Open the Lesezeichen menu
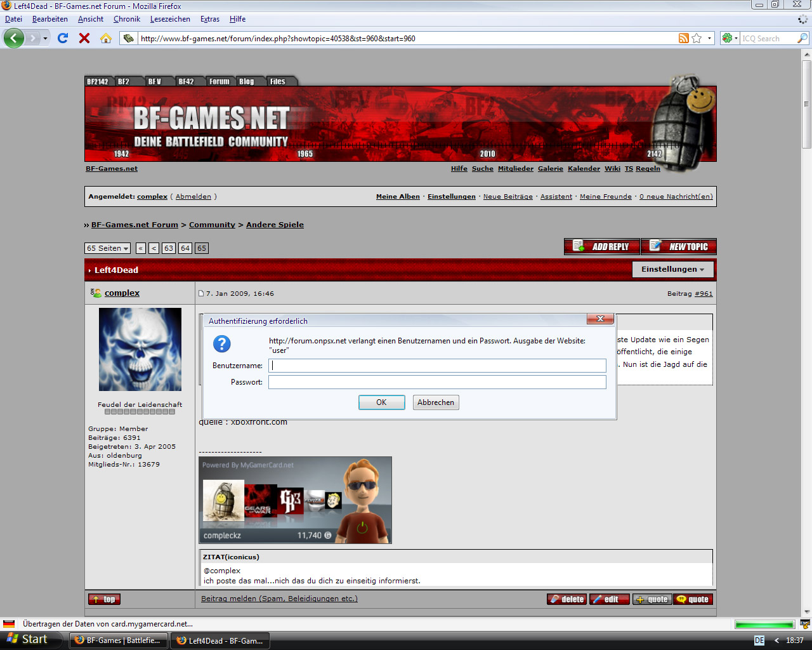 pos(170,19)
